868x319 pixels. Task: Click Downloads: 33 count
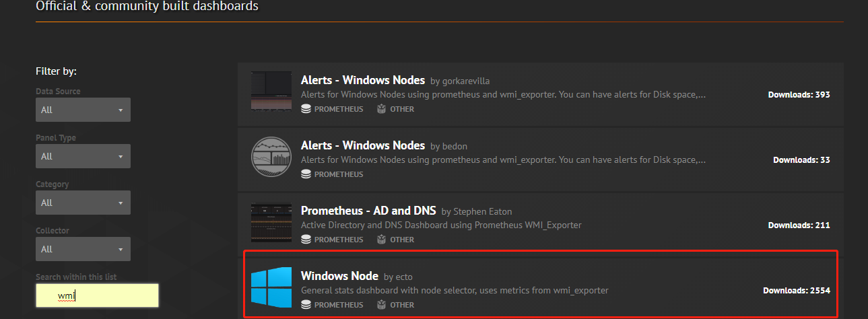pyautogui.click(x=801, y=160)
